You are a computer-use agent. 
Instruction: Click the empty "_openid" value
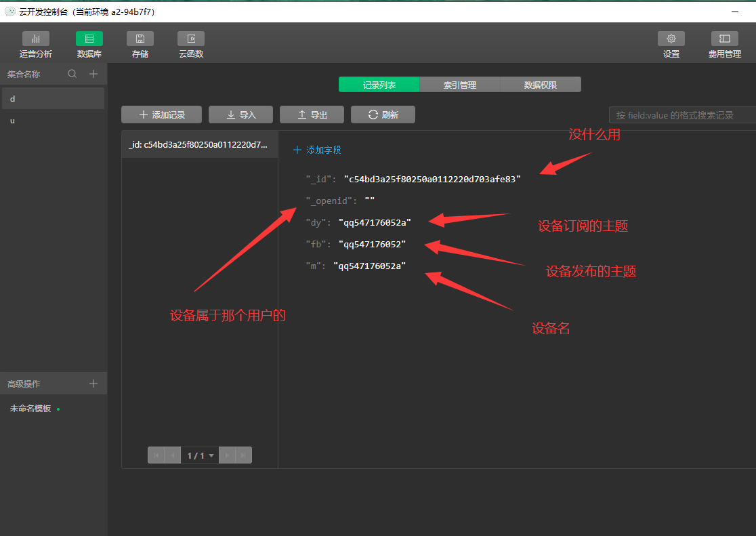pos(369,201)
